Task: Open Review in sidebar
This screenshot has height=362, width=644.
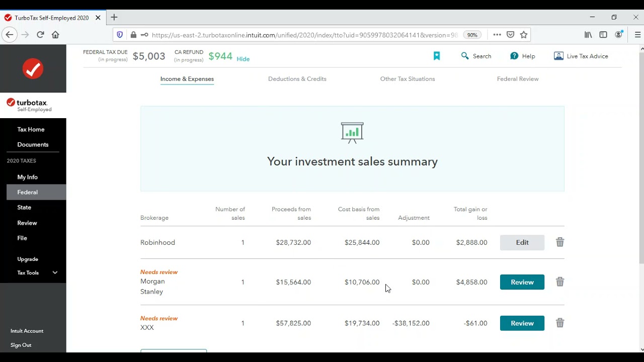Action: point(27,223)
